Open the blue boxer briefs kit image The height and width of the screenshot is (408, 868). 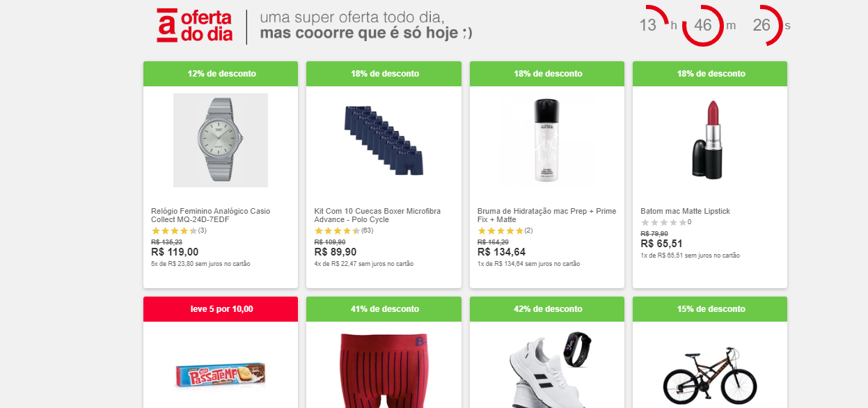[x=384, y=140]
